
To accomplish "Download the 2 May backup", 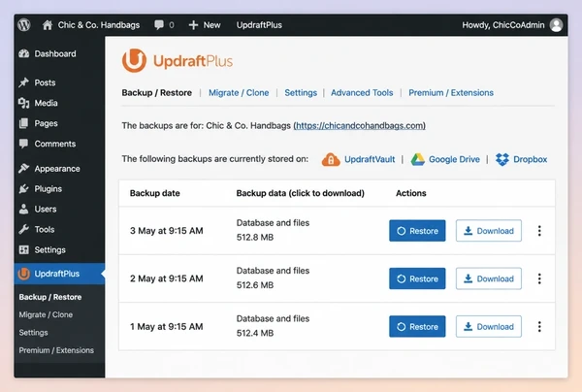I will point(489,278).
